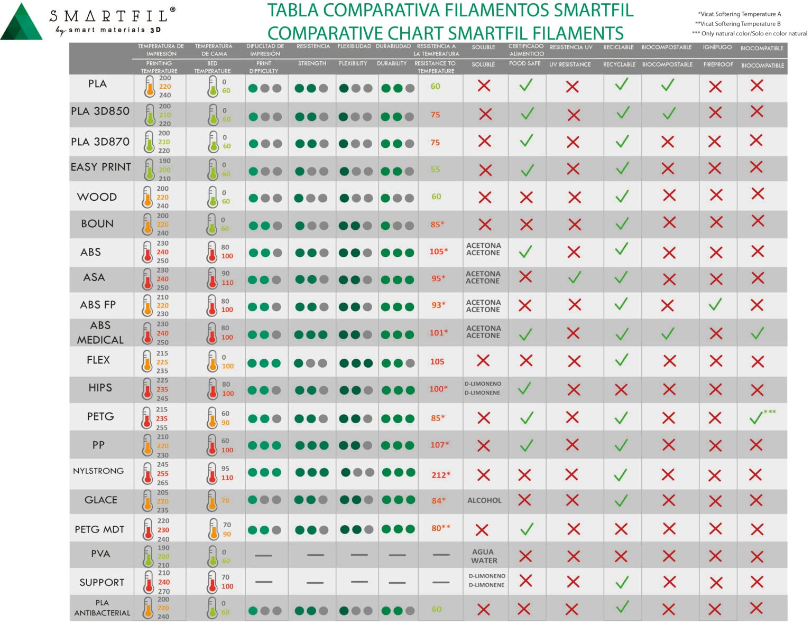Click the PLA printing temperature thermometer icon
Screen dimensions: 812x644
coord(150,87)
